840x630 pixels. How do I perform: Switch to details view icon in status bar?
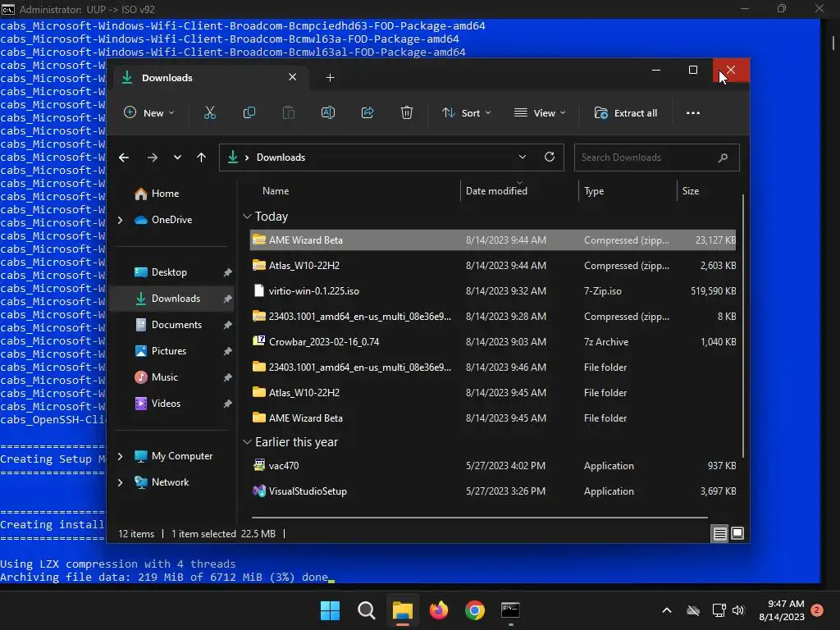tap(719, 533)
